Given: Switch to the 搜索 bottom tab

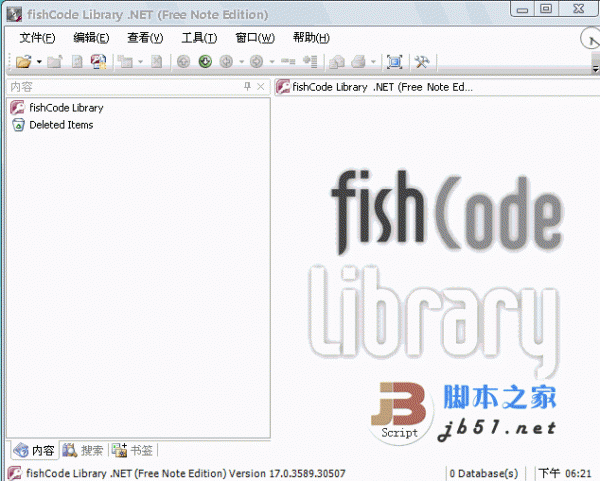Looking at the screenshot, I should tap(83, 450).
